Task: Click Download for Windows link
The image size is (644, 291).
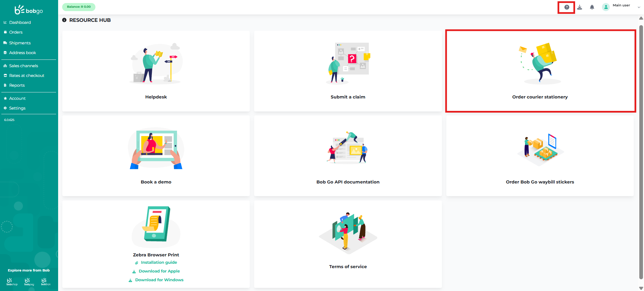Action: click(x=159, y=280)
